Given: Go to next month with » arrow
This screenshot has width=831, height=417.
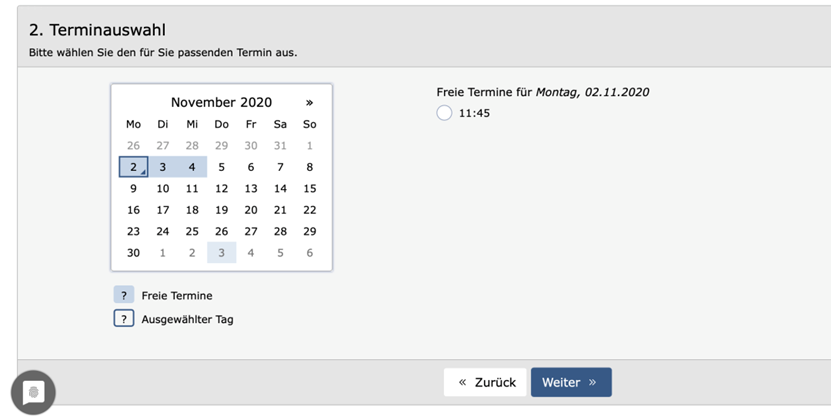Looking at the screenshot, I should (309, 102).
